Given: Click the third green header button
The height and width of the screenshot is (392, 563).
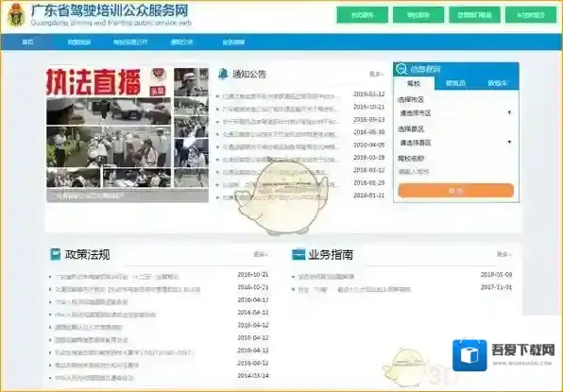Looking at the screenshot, I should tap(474, 15).
